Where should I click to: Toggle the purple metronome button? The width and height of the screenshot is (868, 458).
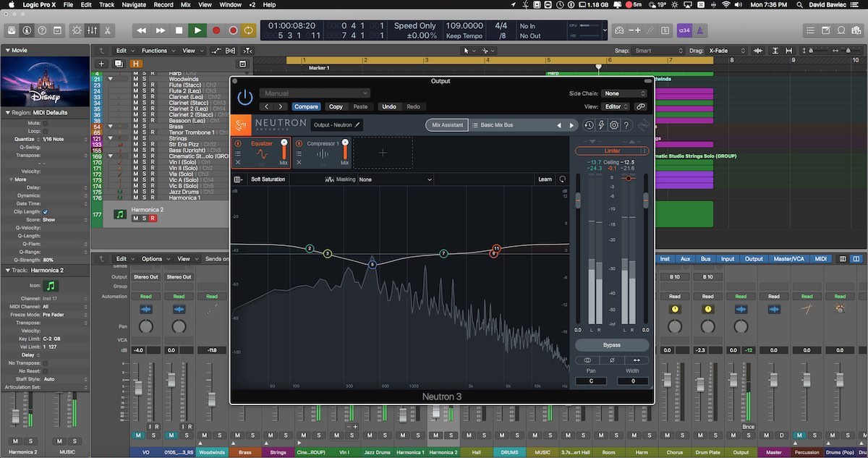point(699,30)
